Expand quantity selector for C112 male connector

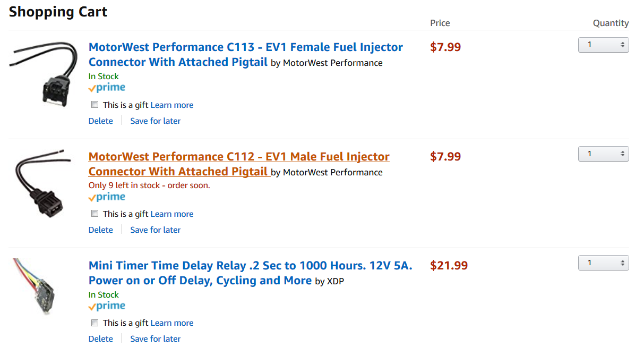(603, 154)
